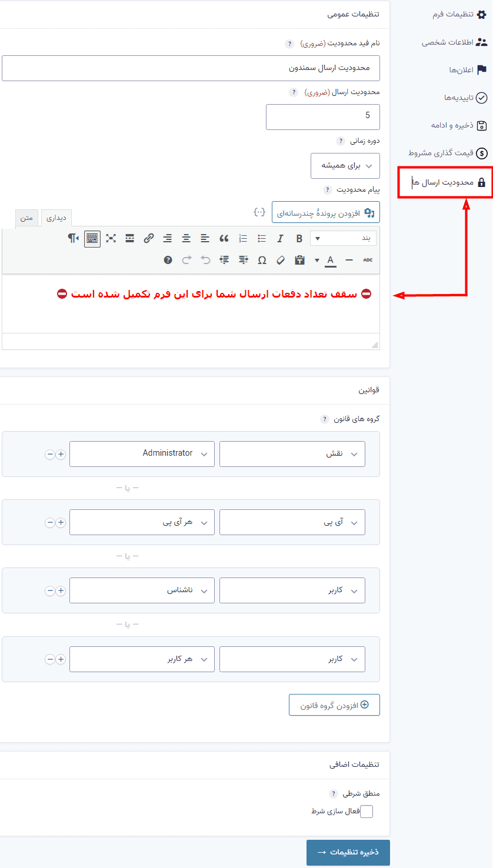Open text color picker arrow
Image resolution: width=493 pixels, height=868 pixels.
coord(317,259)
